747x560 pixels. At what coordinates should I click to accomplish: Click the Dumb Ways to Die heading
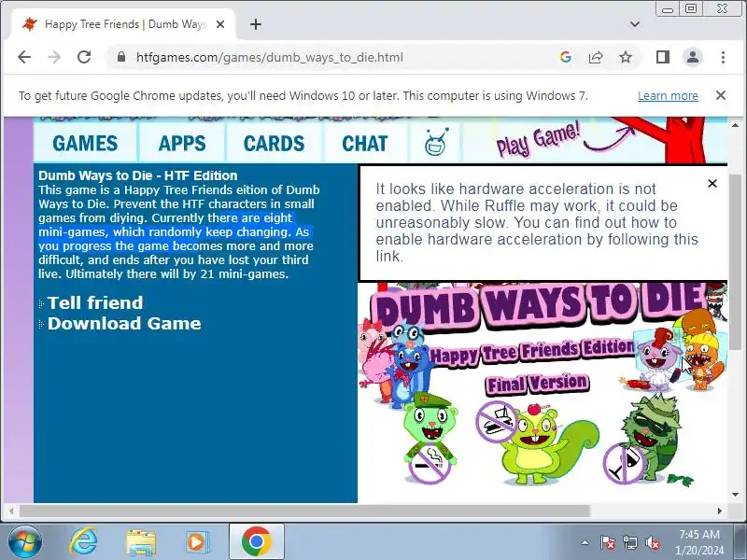[137, 175]
